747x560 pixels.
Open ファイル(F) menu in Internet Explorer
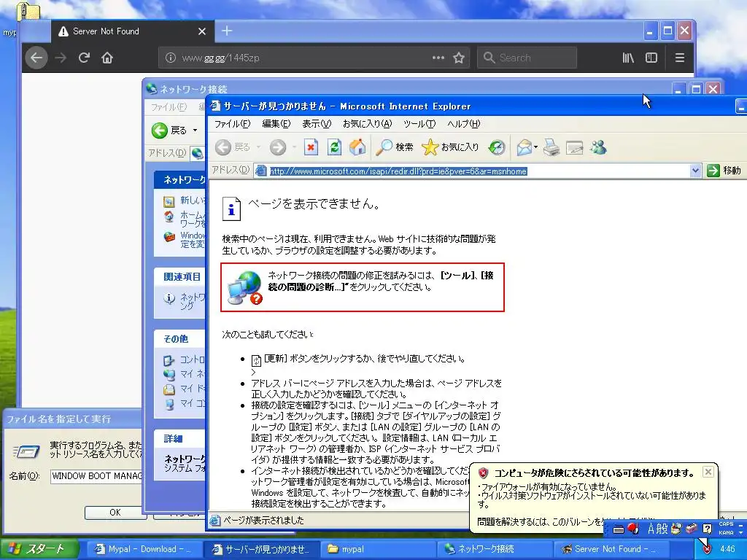coord(232,124)
